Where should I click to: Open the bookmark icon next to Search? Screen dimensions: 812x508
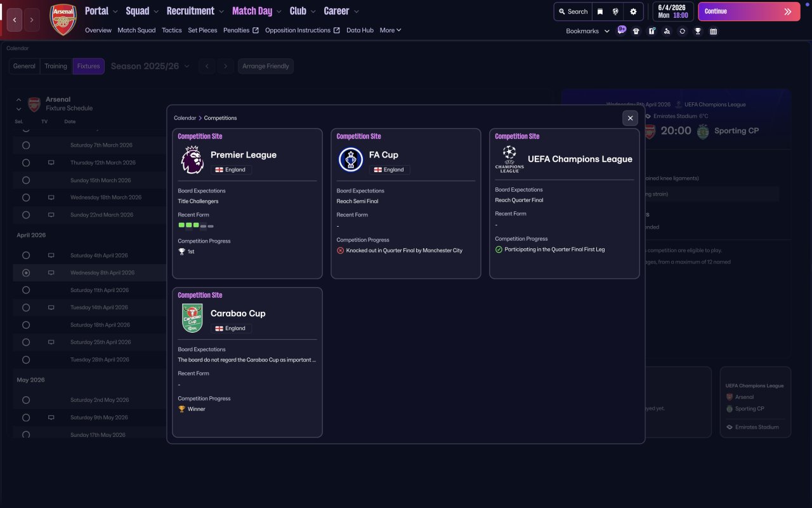coord(600,11)
